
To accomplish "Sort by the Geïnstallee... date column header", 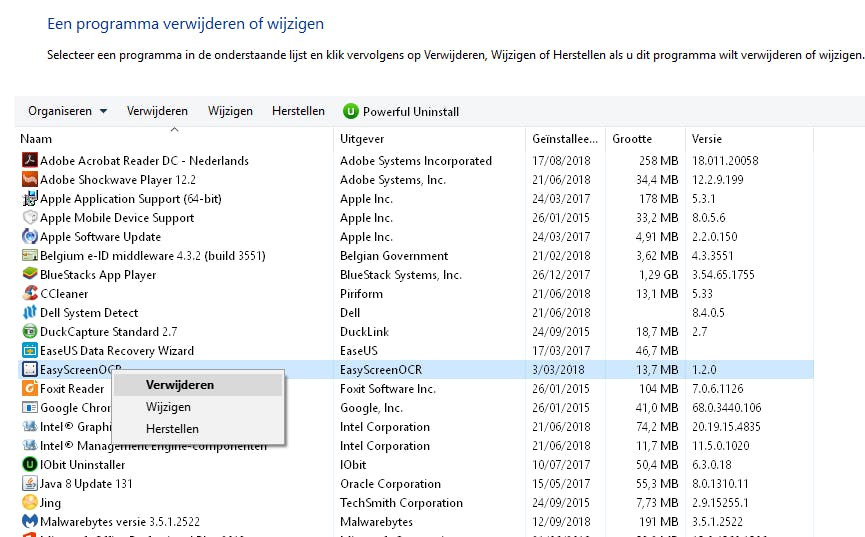I will tap(565, 139).
